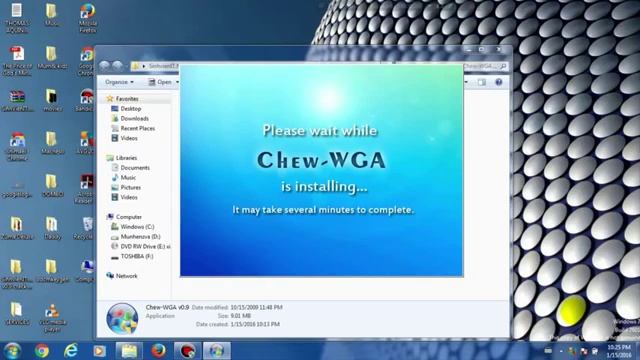The height and width of the screenshot is (360, 640).
Task: Open Windows Media Player from the taskbar
Action: pyautogui.click(x=99, y=351)
